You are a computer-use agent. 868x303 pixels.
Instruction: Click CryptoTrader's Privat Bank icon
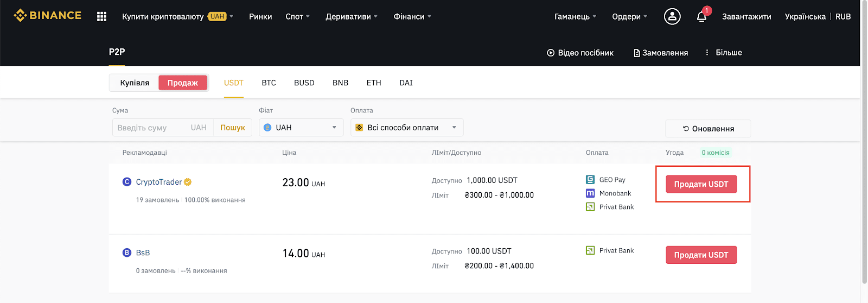tap(590, 207)
